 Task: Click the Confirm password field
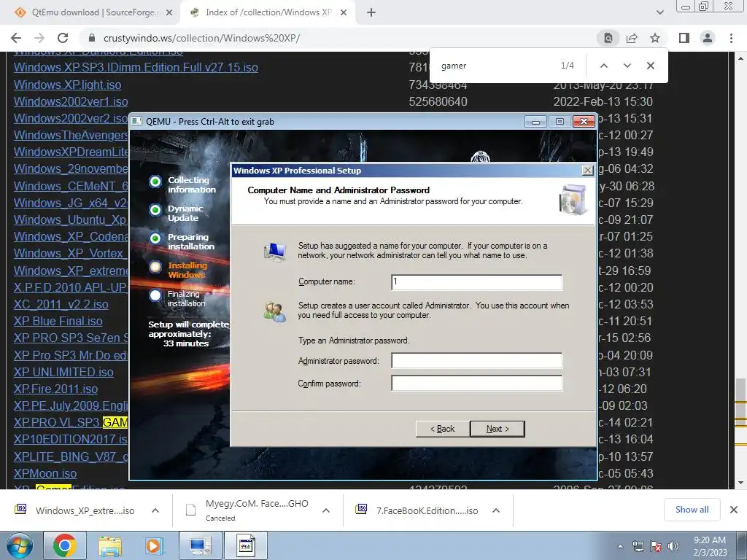[477, 384]
